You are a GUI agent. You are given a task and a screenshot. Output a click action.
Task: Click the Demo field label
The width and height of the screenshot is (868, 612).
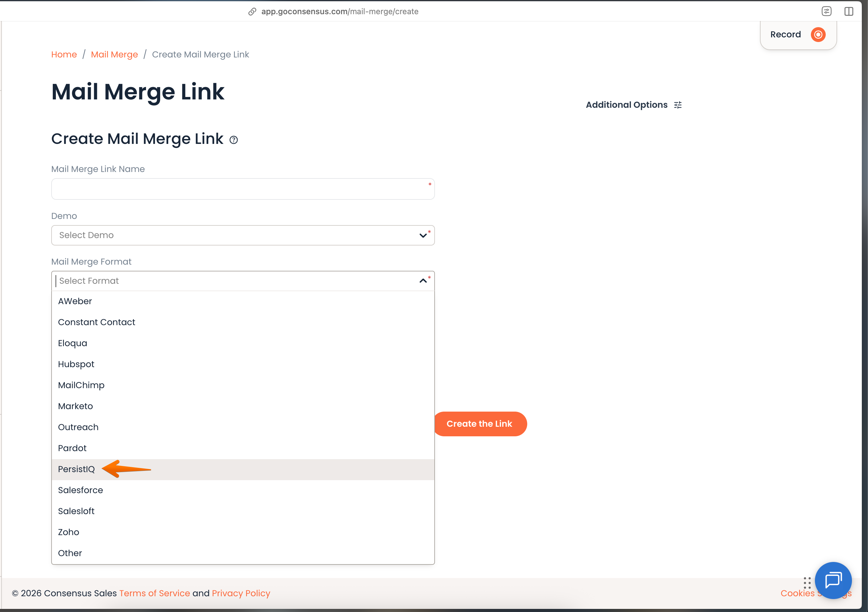pos(64,216)
